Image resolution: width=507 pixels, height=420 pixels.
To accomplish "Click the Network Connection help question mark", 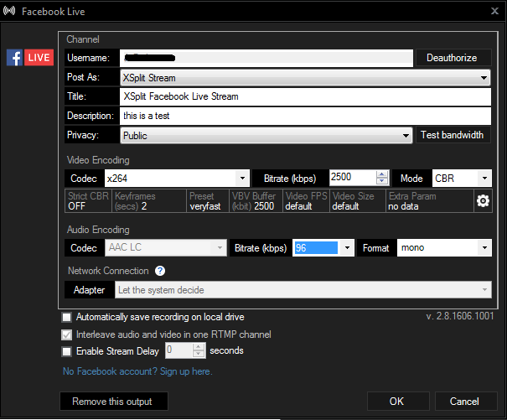I will point(160,271).
